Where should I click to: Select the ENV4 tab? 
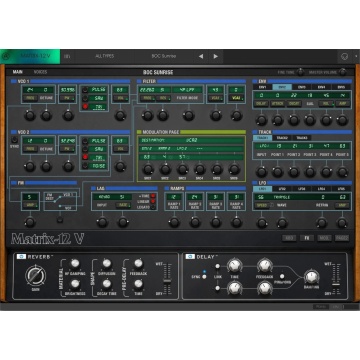[x=321, y=87]
